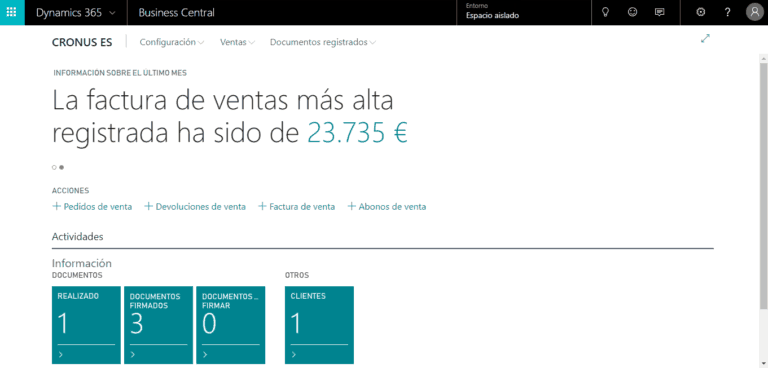This screenshot has height=368, width=768.
Task: Click the help question mark icon
Action: tap(728, 12)
